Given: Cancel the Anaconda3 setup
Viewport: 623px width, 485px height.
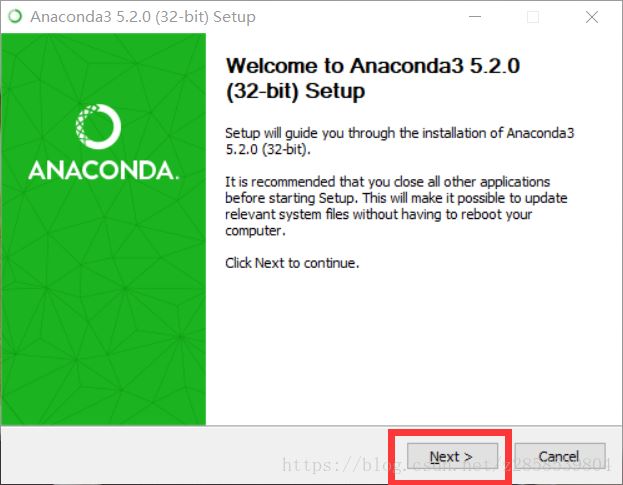Looking at the screenshot, I should [559, 456].
